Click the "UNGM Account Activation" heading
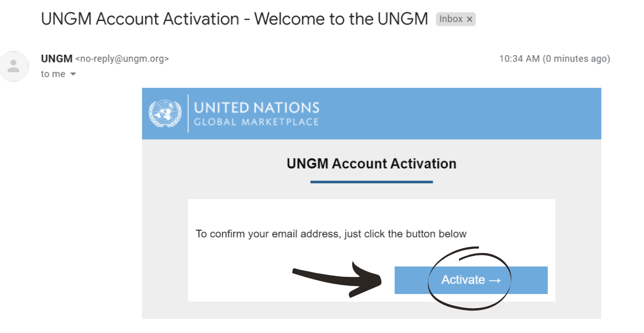The width and height of the screenshot is (644, 333). (372, 164)
